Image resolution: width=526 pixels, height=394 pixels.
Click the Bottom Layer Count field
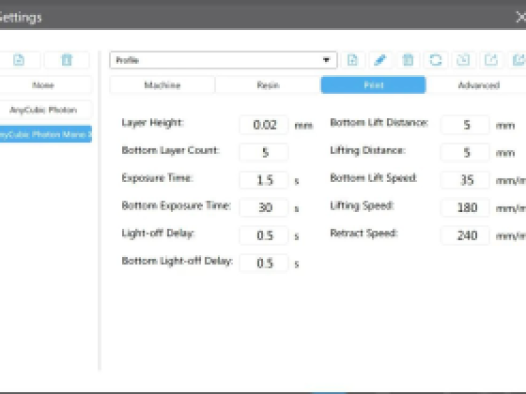[264, 153]
